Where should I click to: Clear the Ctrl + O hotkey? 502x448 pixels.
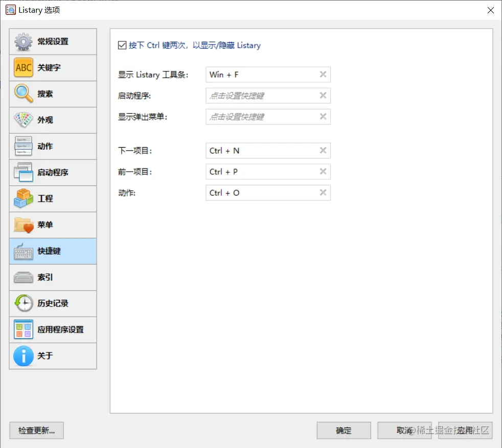323,192
